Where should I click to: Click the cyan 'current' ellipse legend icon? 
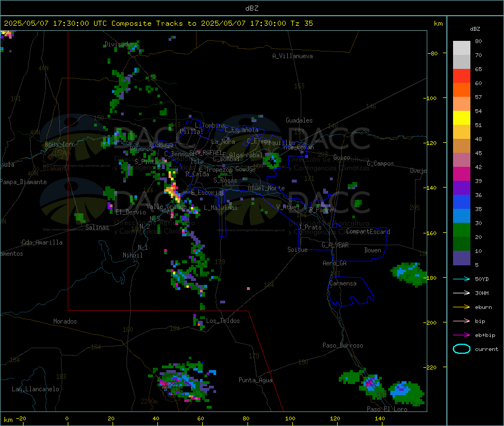(461, 349)
